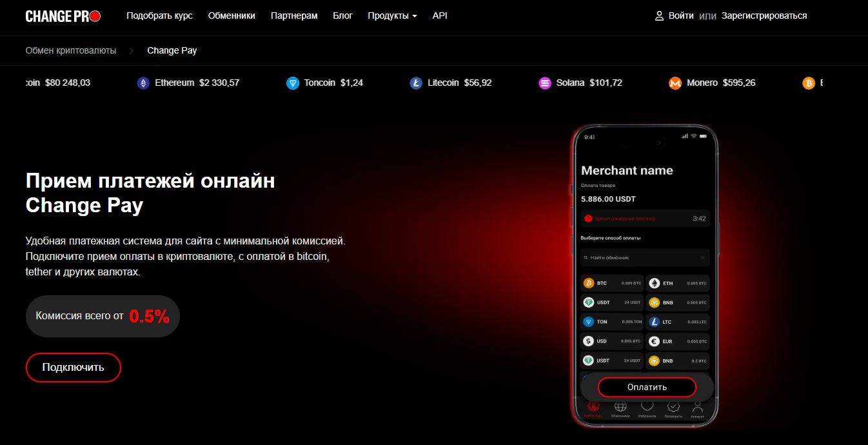Clear the phone search field with X
Viewport: 868px width, 445px height.
click(703, 257)
